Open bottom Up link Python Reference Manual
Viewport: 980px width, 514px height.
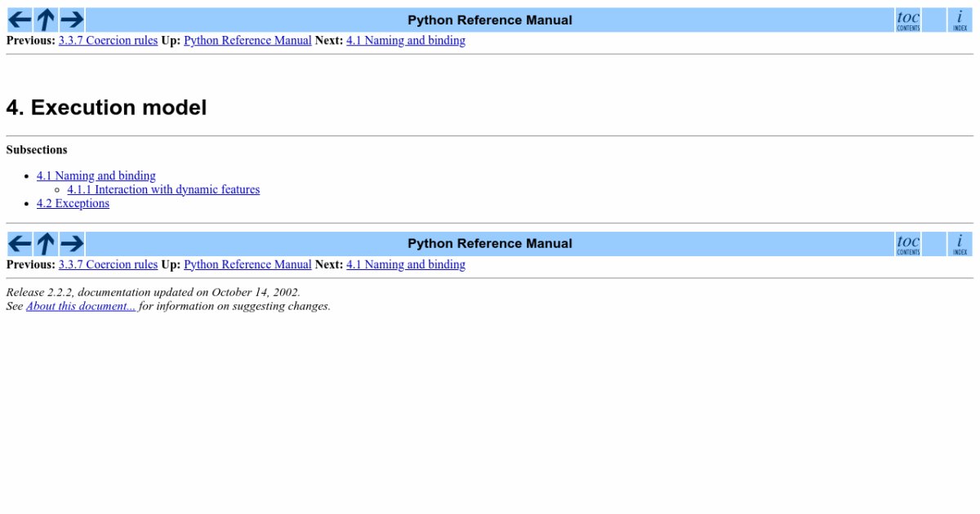(x=247, y=264)
